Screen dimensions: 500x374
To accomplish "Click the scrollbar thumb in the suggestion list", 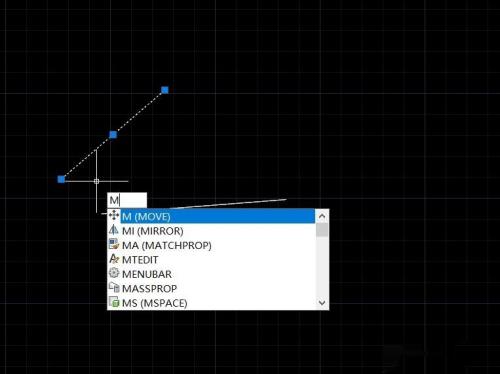I will [x=322, y=230].
